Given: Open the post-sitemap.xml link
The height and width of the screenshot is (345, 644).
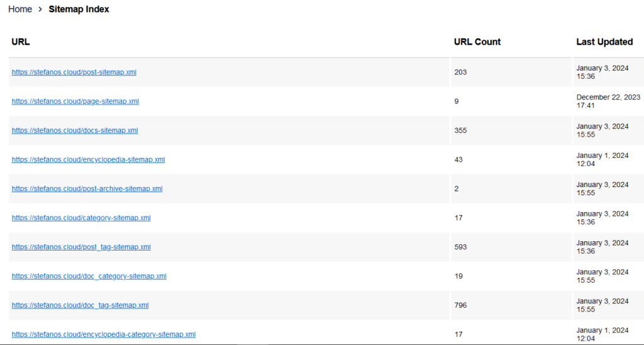Looking at the screenshot, I should pyautogui.click(x=74, y=72).
